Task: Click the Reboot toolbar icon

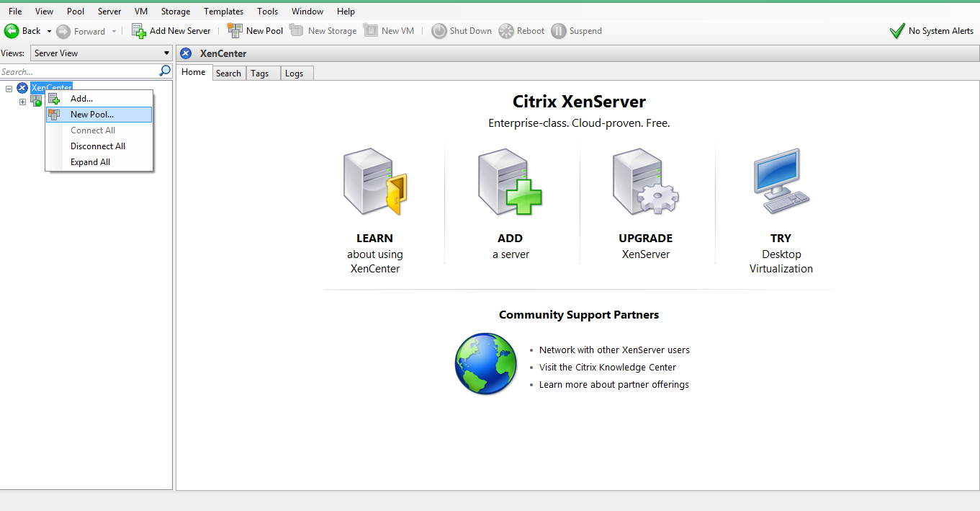Action: (x=506, y=31)
